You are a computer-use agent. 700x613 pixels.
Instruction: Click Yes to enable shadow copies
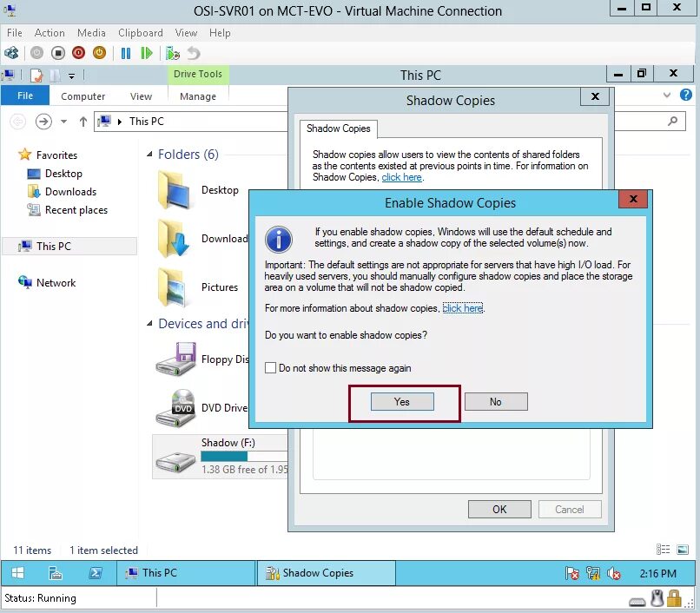[402, 402]
